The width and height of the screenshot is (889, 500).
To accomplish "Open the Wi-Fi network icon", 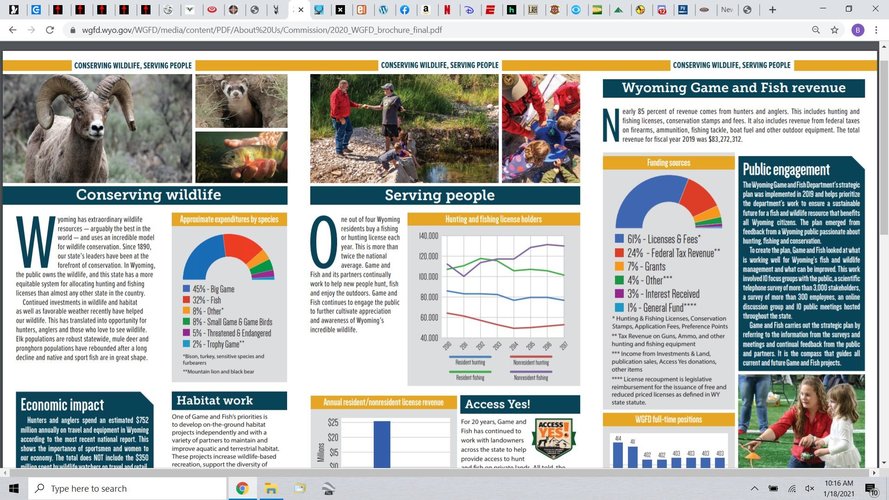I will 791,488.
